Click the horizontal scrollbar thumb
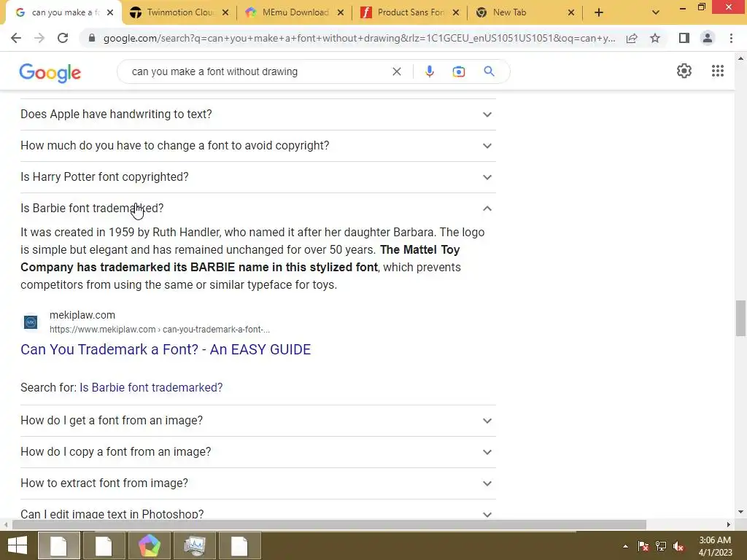The height and width of the screenshot is (560, 747). click(329, 525)
